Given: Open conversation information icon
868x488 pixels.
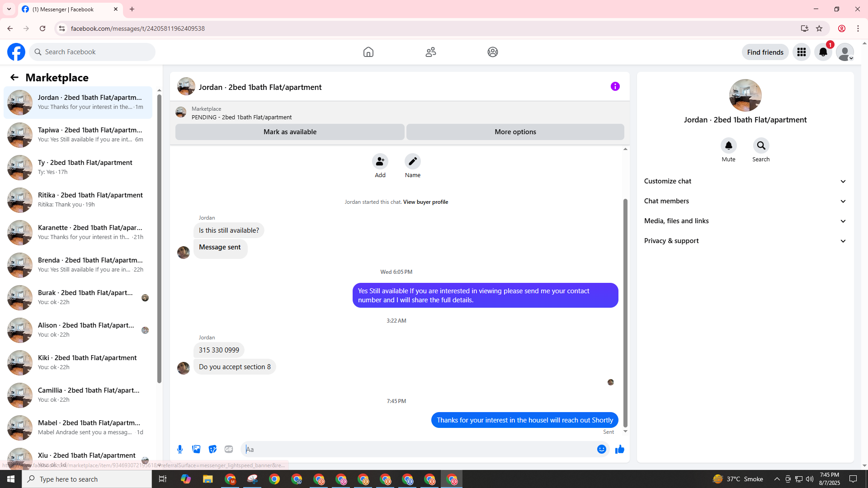Looking at the screenshot, I should 615,86.
